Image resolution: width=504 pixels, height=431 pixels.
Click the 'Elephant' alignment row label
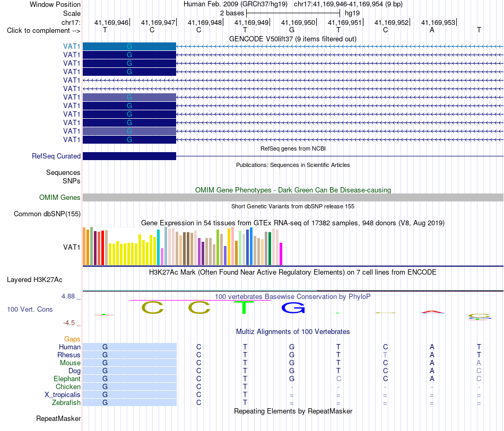(67, 379)
